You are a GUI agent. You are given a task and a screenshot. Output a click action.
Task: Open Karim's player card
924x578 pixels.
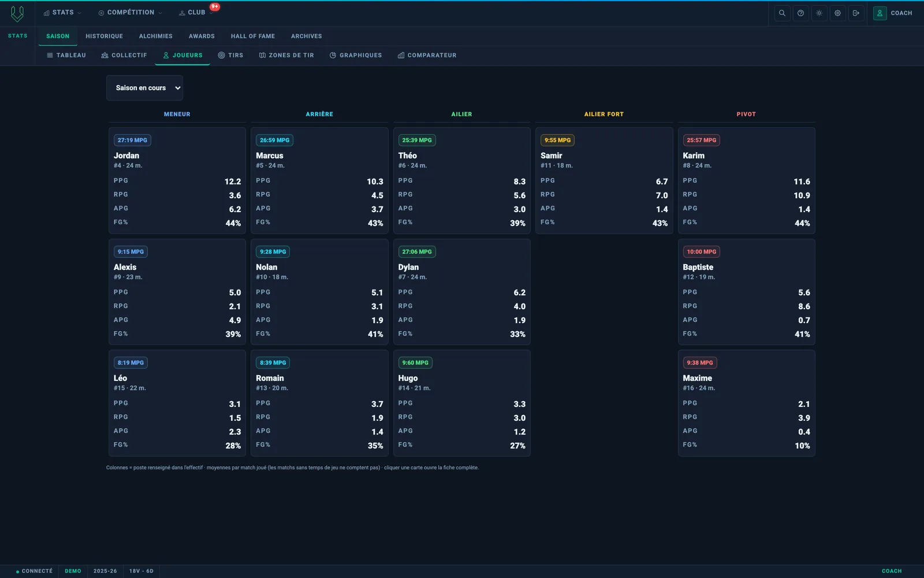click(746, 180)
